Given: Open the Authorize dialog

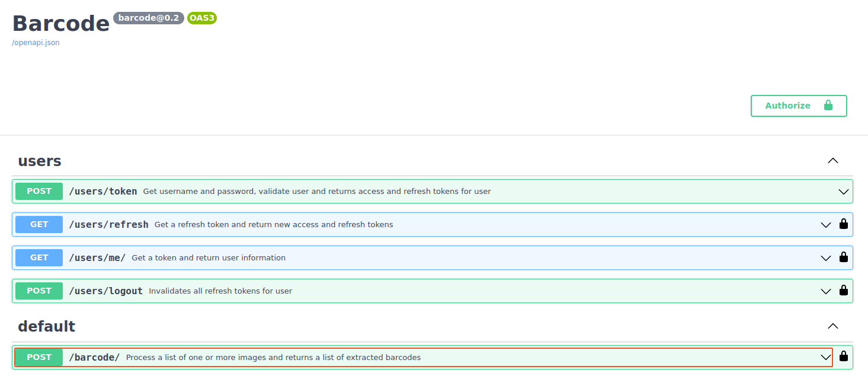Looking at the screenshot, I should pyautogui.click(x=799, y=106).
